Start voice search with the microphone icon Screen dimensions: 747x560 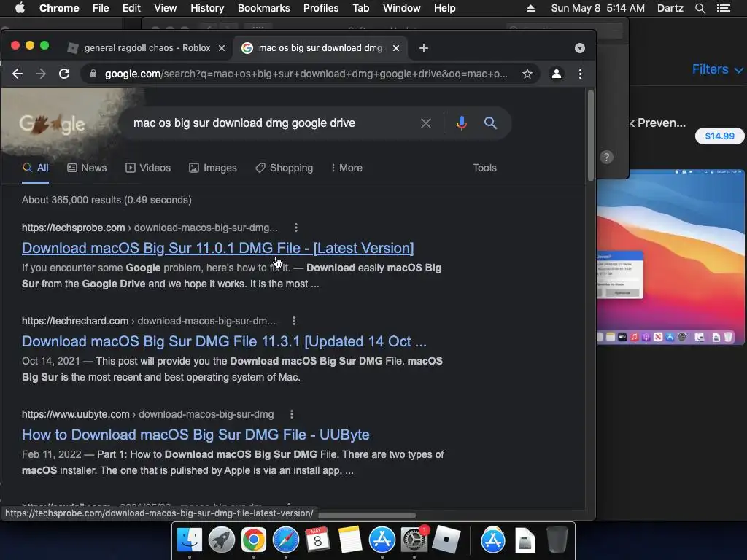coord(461,123)
